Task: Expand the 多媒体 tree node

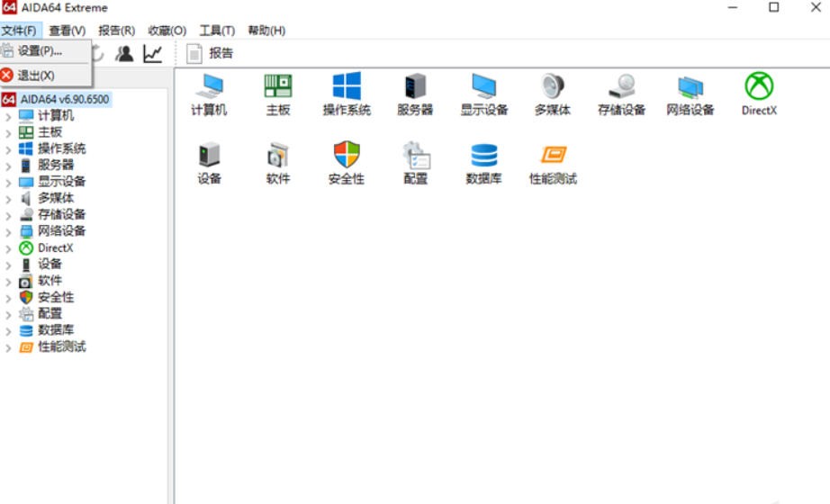Action: click(x=8, y=199)
